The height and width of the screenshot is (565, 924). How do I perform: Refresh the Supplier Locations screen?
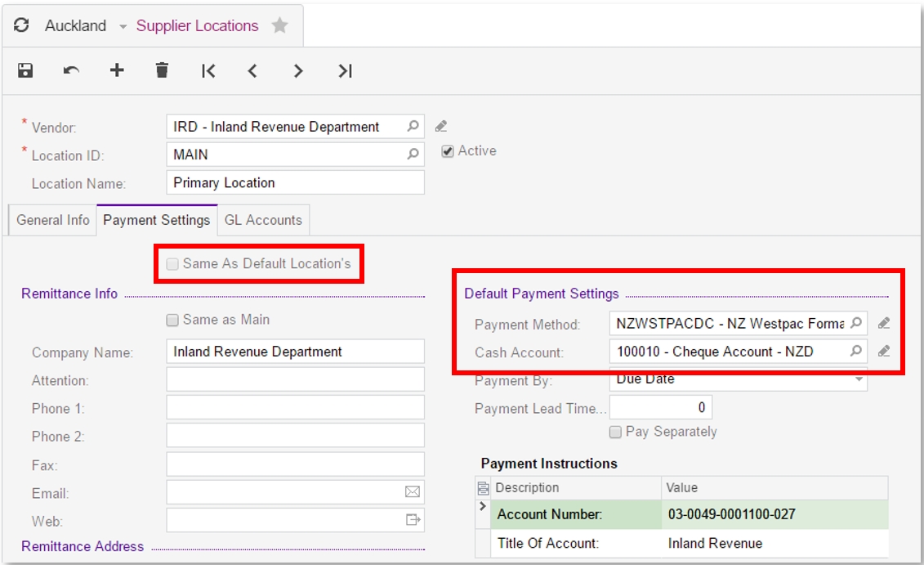point(22,25)
